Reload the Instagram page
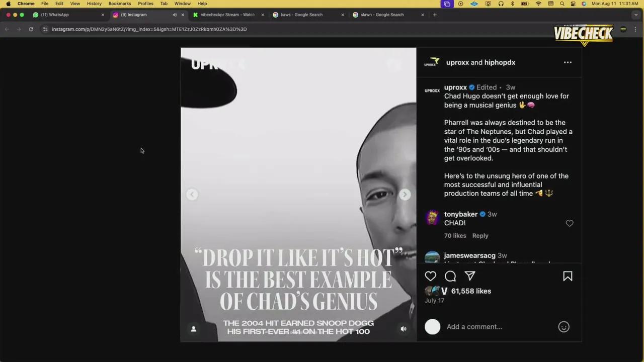The image size is (644, 362). click(31, 29)
